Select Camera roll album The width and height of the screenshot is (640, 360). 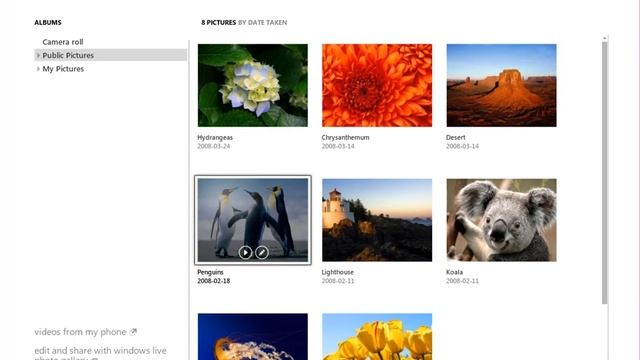pyautogui.click(x=63, y=42)
